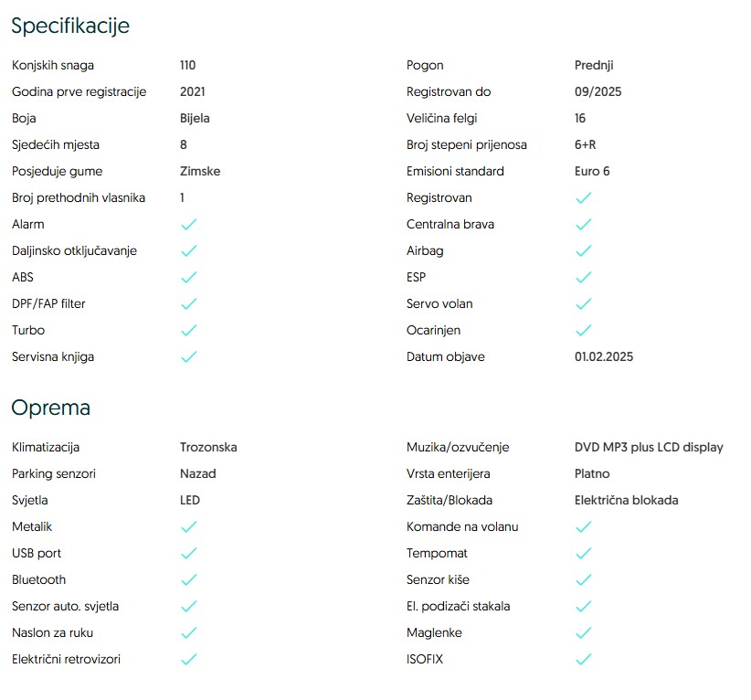Click the Senzor kiše label
Screen dimensions: 751x700
coord(439,579)
